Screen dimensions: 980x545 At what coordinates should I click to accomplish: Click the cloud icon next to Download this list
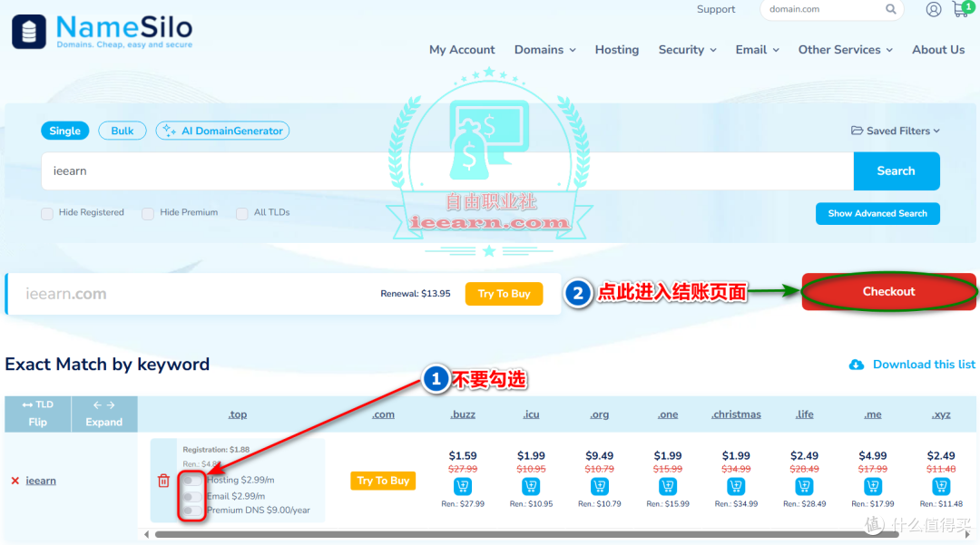point(856,364)
